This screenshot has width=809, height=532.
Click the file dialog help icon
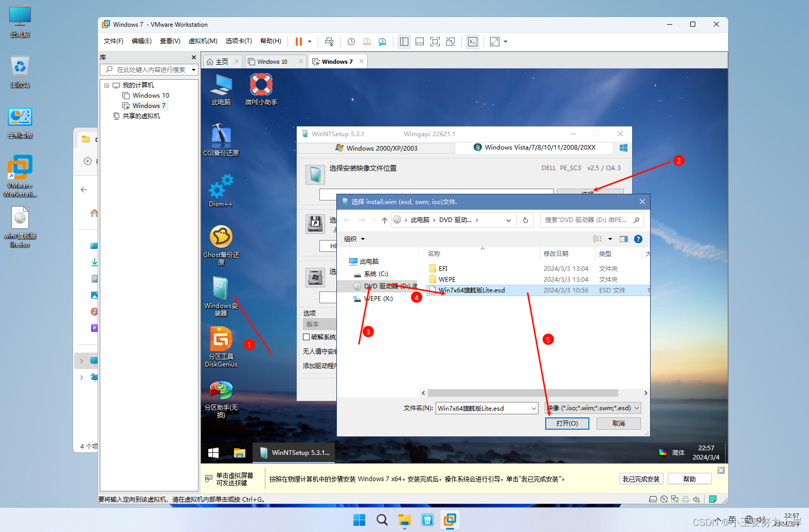[x=638, y=239]
